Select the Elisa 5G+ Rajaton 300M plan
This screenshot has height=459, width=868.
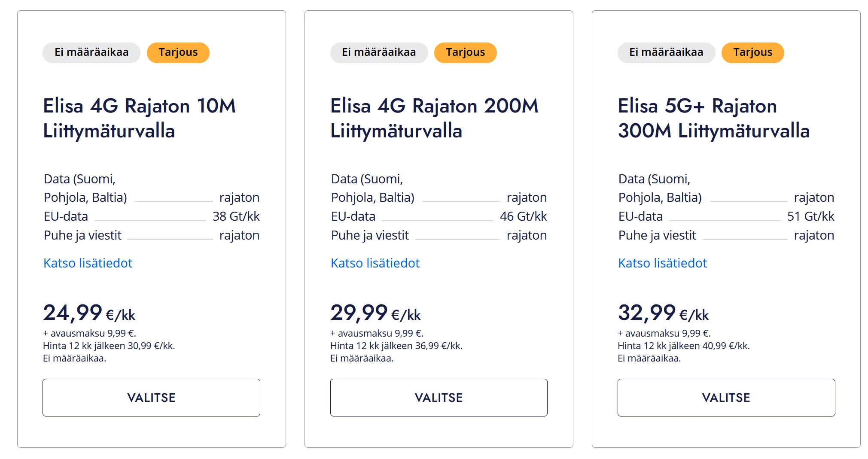[726, 398]
